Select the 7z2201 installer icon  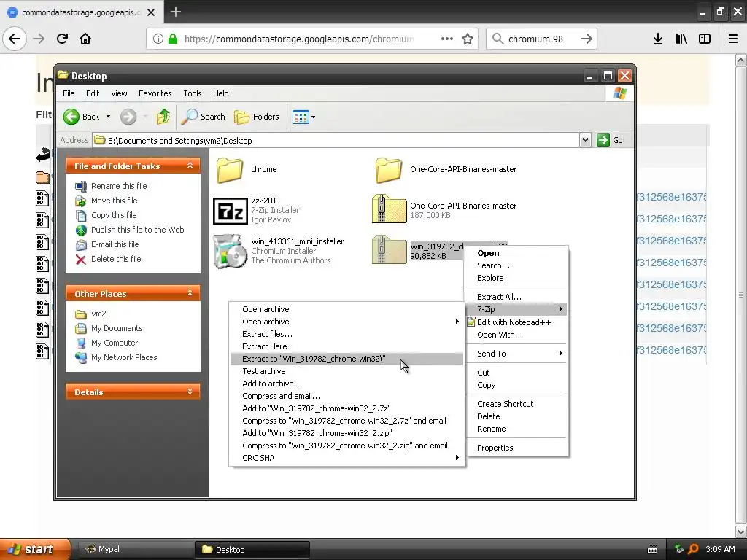pos(230,210)
